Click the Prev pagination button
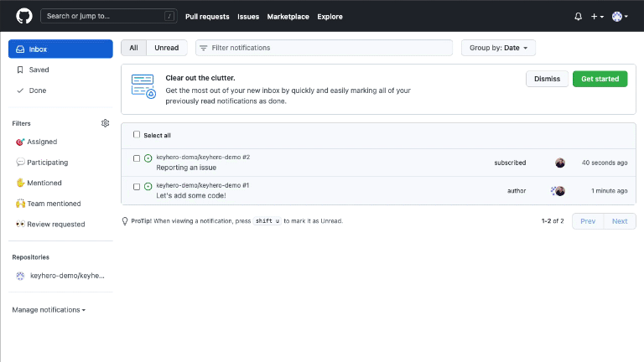The width and height of the screenshot is (644, 362). tap(588, 221)
